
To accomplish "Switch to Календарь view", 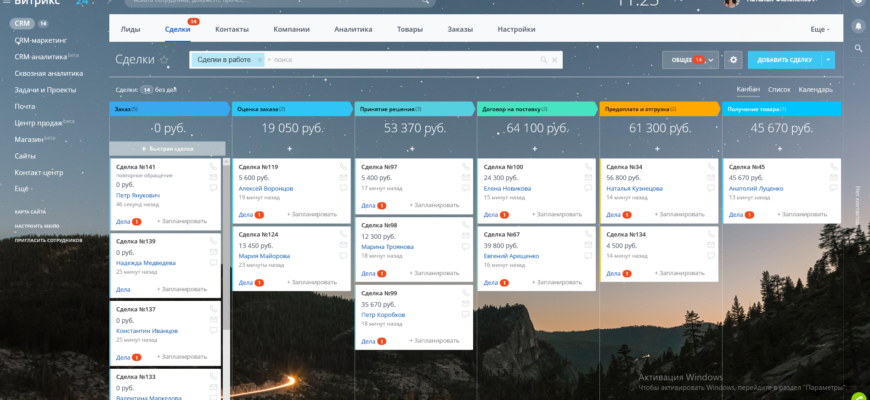I will point(815,89).
